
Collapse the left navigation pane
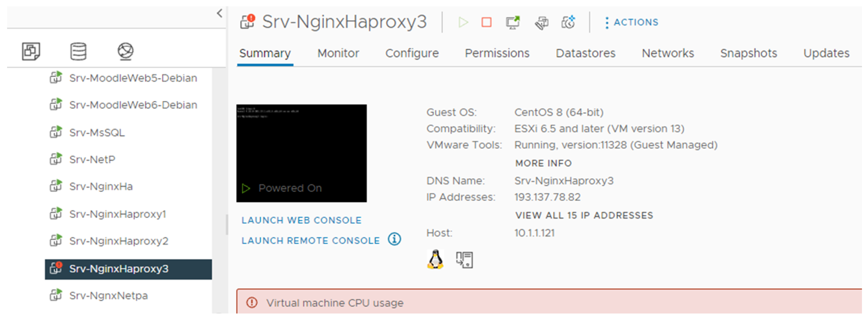point(220,13)
